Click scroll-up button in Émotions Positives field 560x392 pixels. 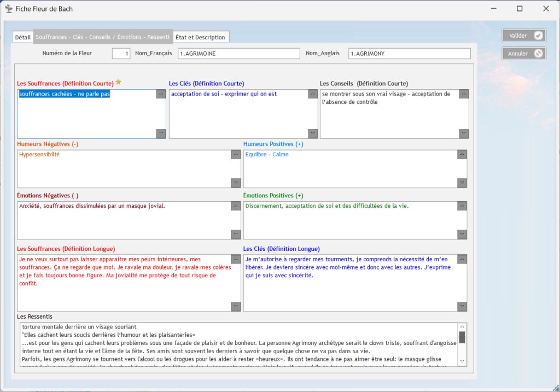(x=462, y=206)
